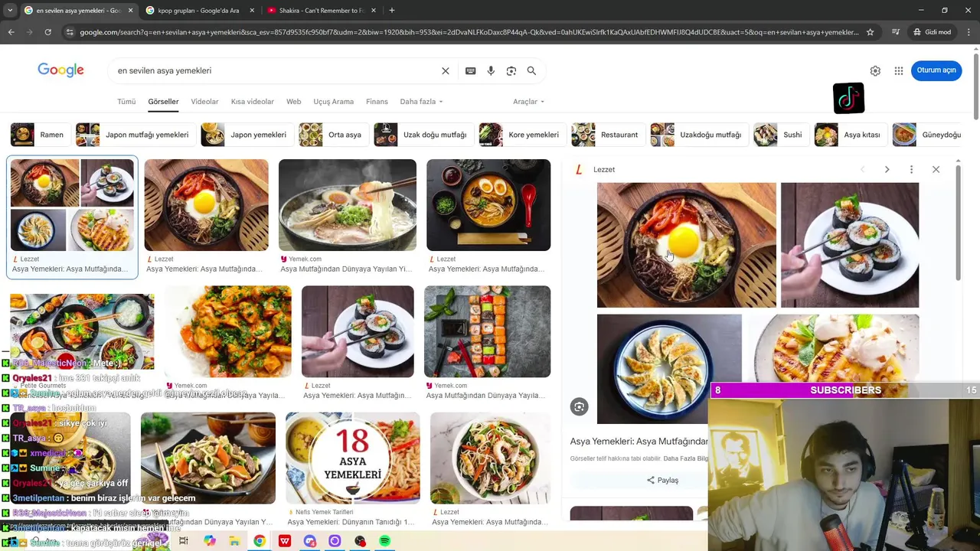Switch to Uçuş Arama tab
This screenshot has height=551, width=980.
pos(334,102)
